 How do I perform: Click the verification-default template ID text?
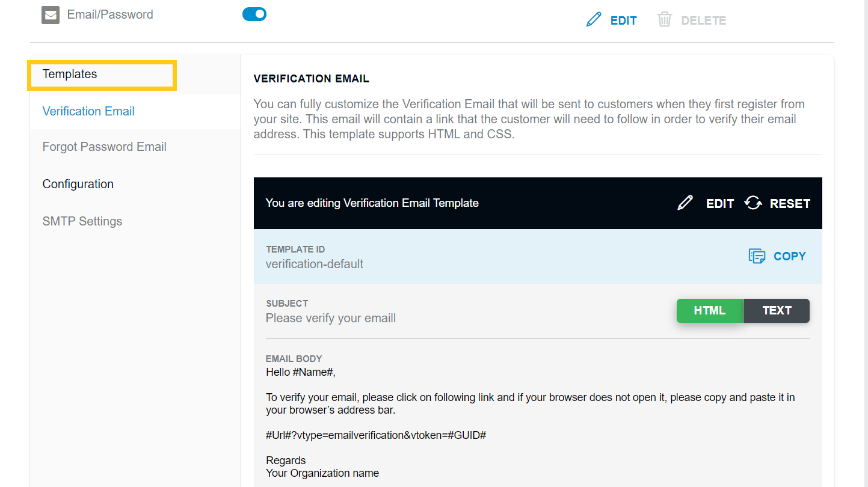[314, 263]
